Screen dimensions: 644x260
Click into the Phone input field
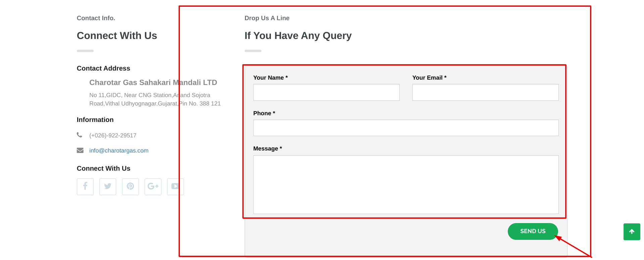click(406, 128)
